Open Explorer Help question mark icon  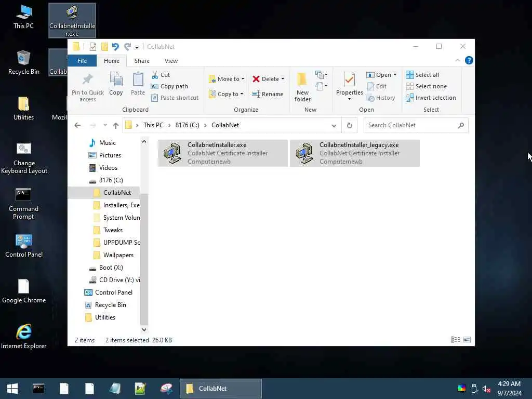point(469,60)
